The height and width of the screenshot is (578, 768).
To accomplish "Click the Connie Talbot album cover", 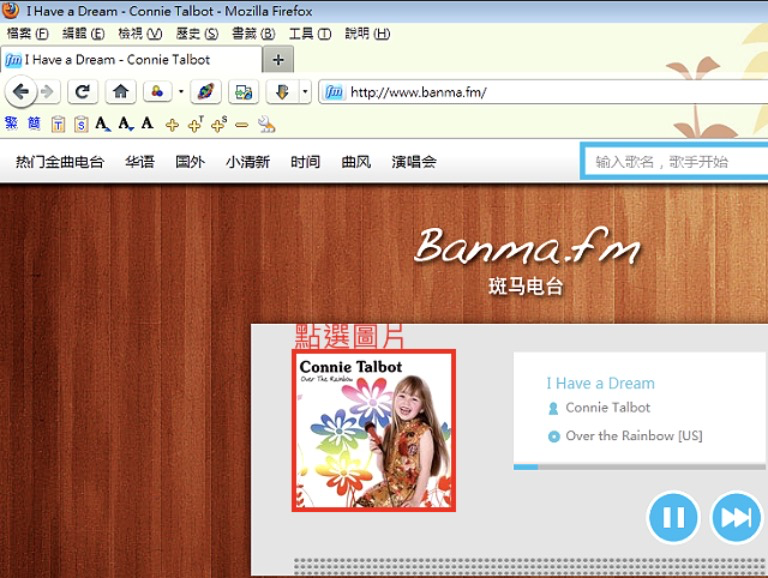I will pyautogui.click(x=374, y=431).
